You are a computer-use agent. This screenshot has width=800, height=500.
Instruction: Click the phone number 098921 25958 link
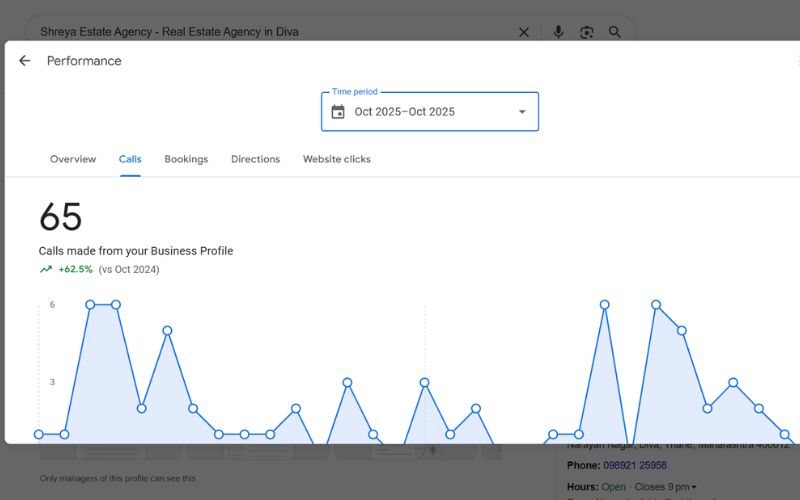(635, 465)
